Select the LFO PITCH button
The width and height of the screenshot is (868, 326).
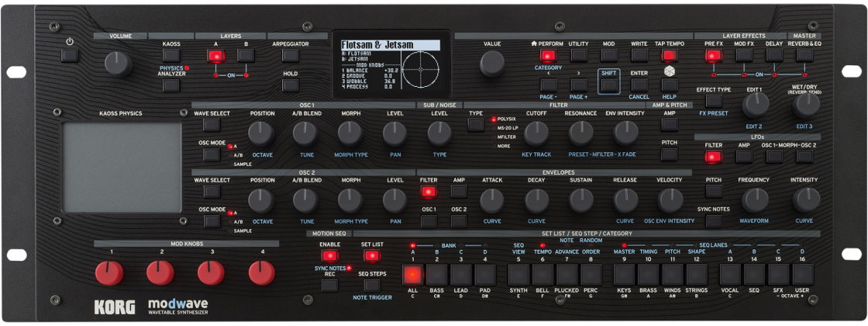click(x=714, y=191)
